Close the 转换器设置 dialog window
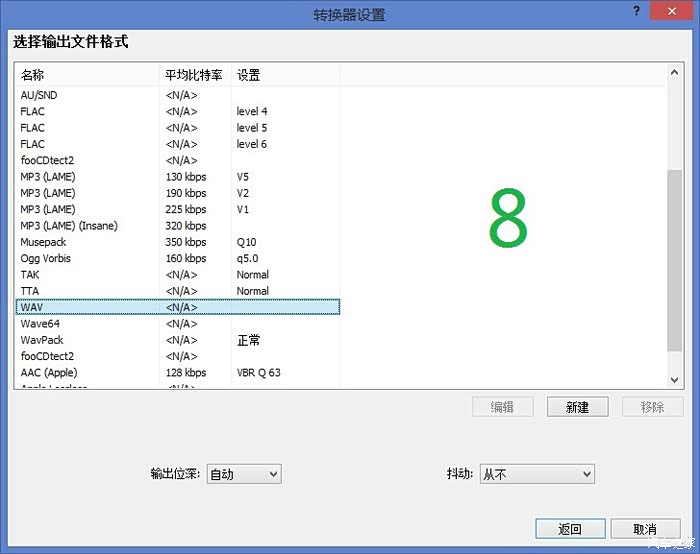 (x=667, y=11)
